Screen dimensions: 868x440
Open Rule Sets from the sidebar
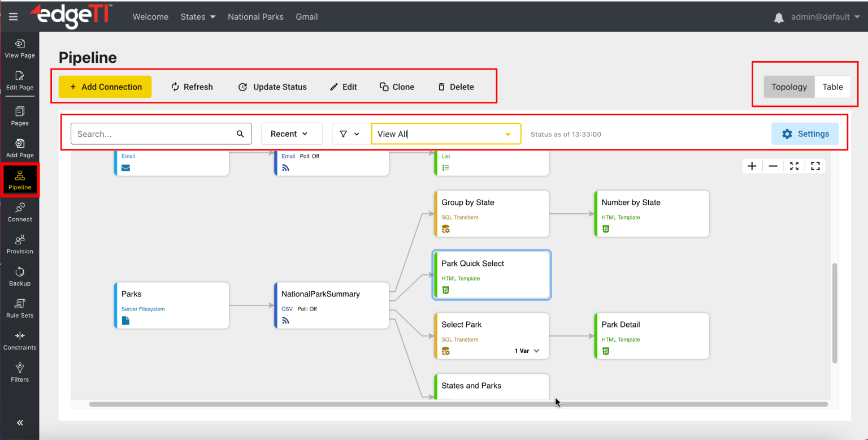(20, 308)
